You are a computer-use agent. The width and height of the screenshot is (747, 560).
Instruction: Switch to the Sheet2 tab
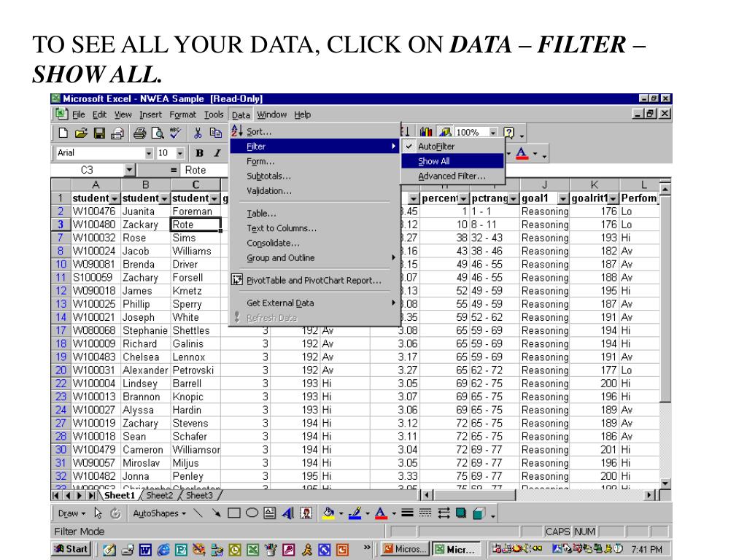[159, 495]
